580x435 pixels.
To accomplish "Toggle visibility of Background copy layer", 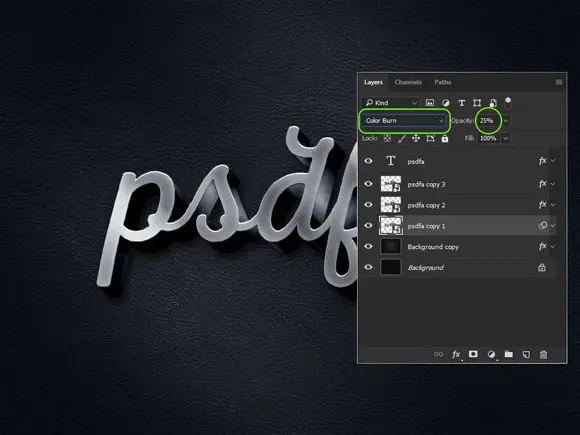I will coord(368,246).
